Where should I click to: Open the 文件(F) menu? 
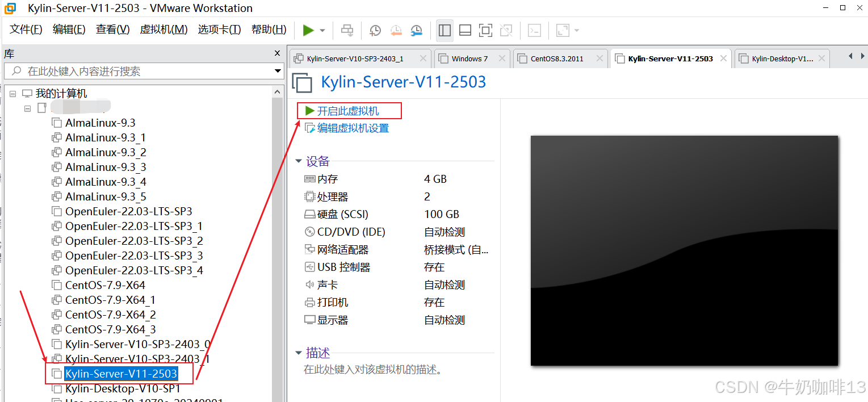click(26, 30)
